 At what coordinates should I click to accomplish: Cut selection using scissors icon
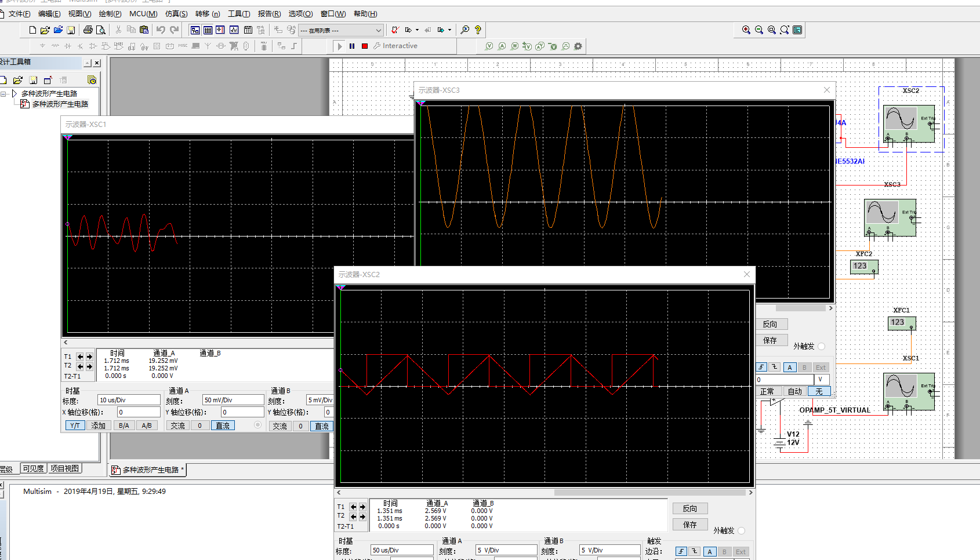[118, 30]
